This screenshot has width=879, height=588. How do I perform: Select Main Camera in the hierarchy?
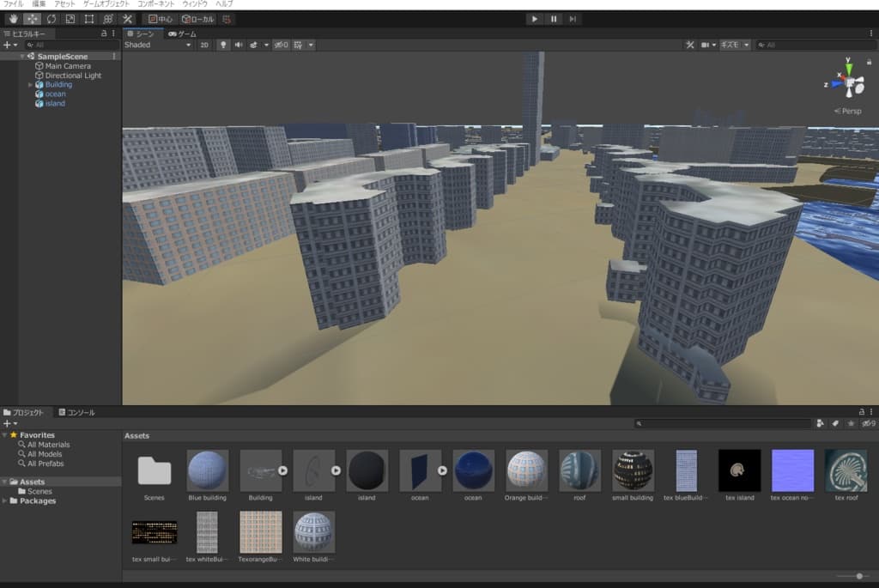[x=67, y=66]
